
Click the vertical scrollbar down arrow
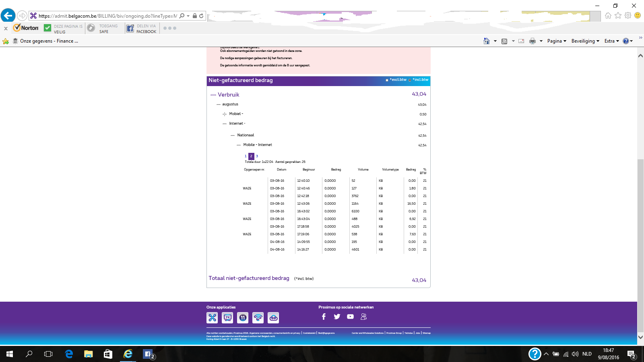click(x=640, y=337)
